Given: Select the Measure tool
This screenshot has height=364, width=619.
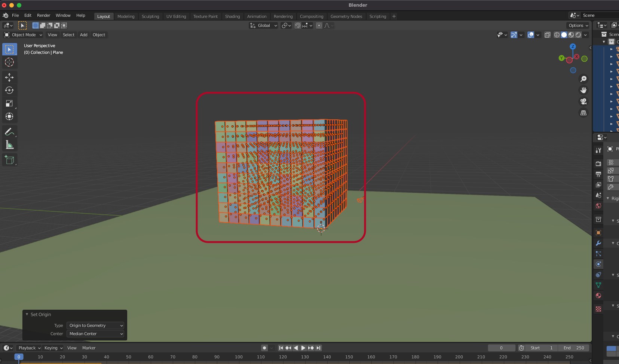Looking at the screenshot, I should pos(9,145).
